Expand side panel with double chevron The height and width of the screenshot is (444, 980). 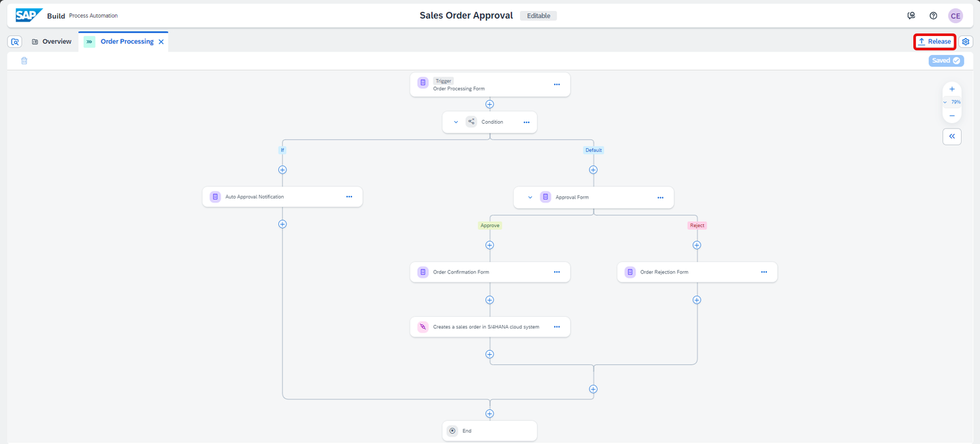(952, 137)
